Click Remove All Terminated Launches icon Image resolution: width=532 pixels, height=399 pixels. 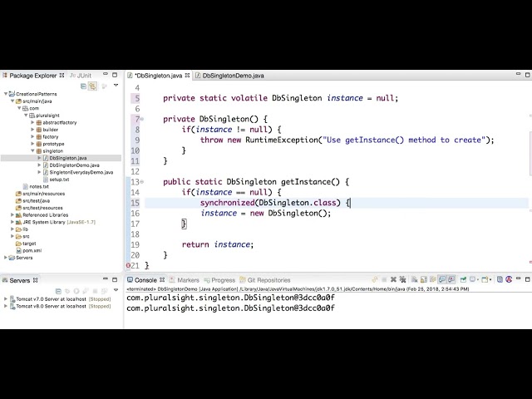click(402, 279)
